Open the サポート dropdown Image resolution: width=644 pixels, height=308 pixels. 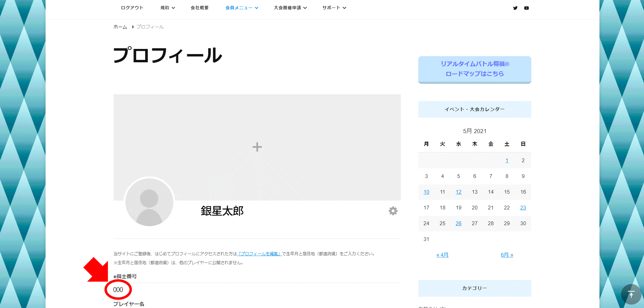pos(334,8)
